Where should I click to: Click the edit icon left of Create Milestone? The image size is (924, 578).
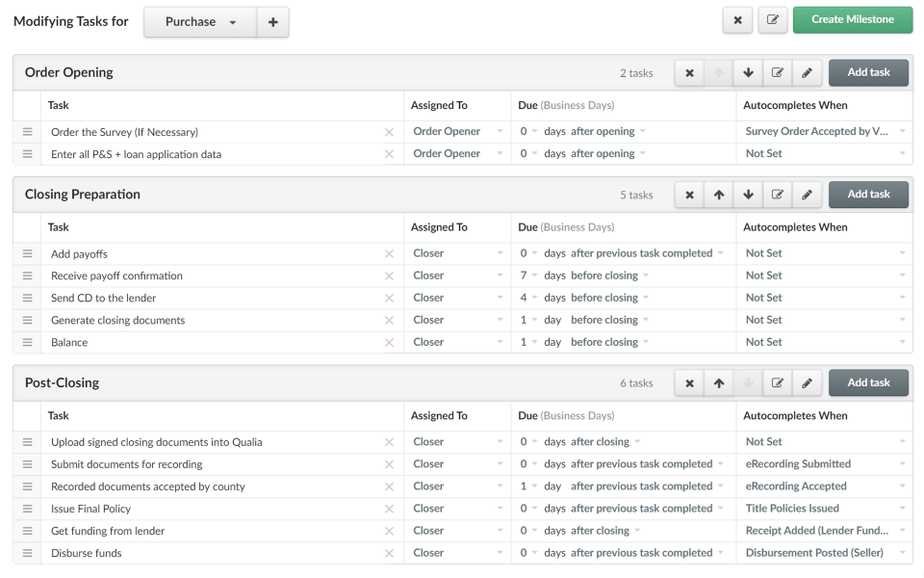[x=773, y=19]
